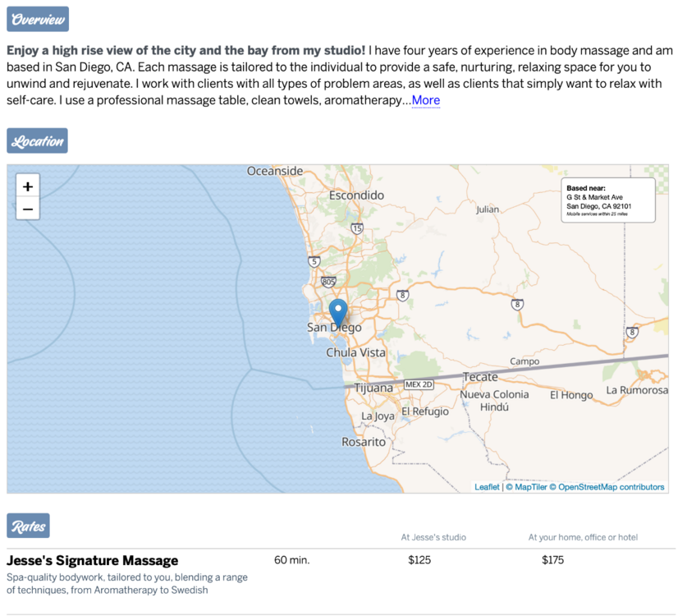
Task: Zoom out on the map
Action: 28,209
